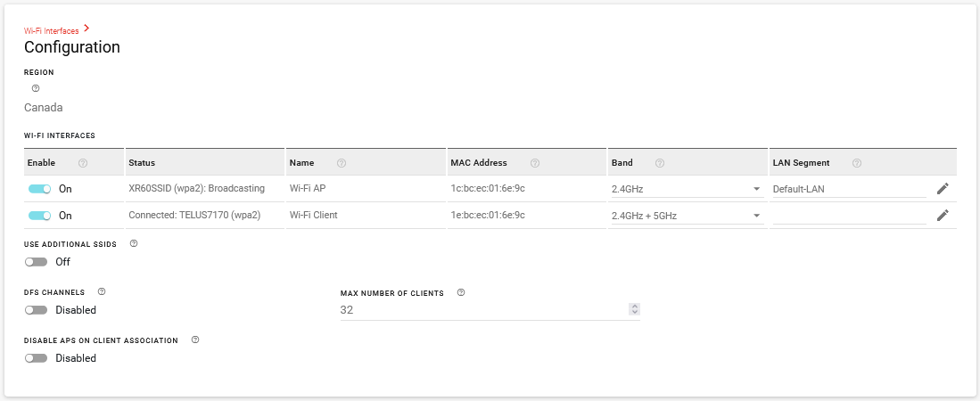Enable the DFS Channels toggle
The image size is (980, 401).
(37, 310)
